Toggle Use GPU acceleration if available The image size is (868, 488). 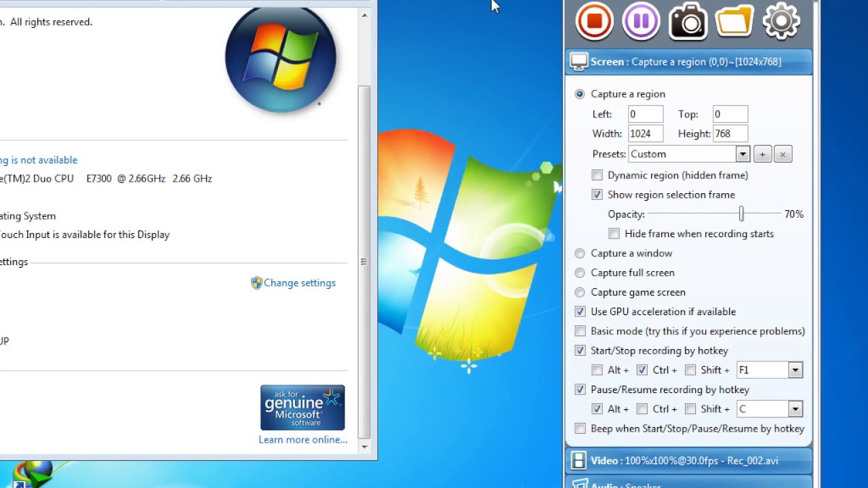click(580, 312)
